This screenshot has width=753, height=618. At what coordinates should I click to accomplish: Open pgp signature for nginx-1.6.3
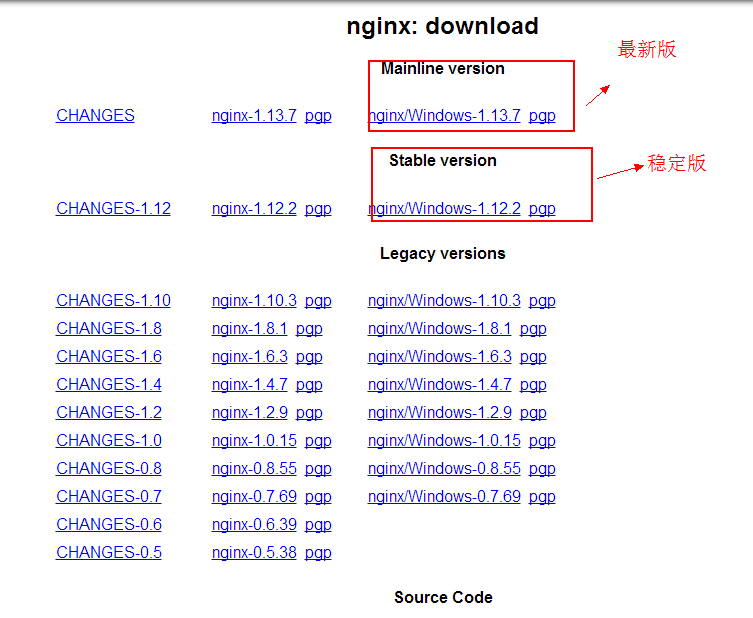[x=309, y=357]
